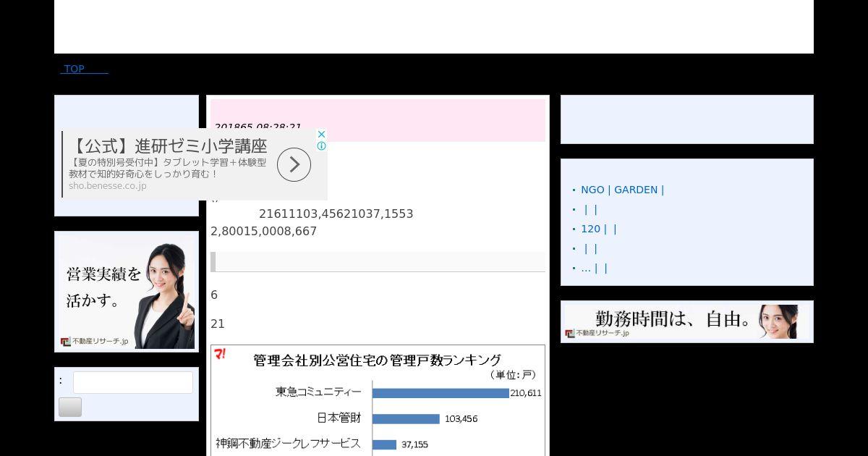Open the 管理戸数ランキング chart image
The width and height of the screenshot is (868, 456).
pos(378,400)
